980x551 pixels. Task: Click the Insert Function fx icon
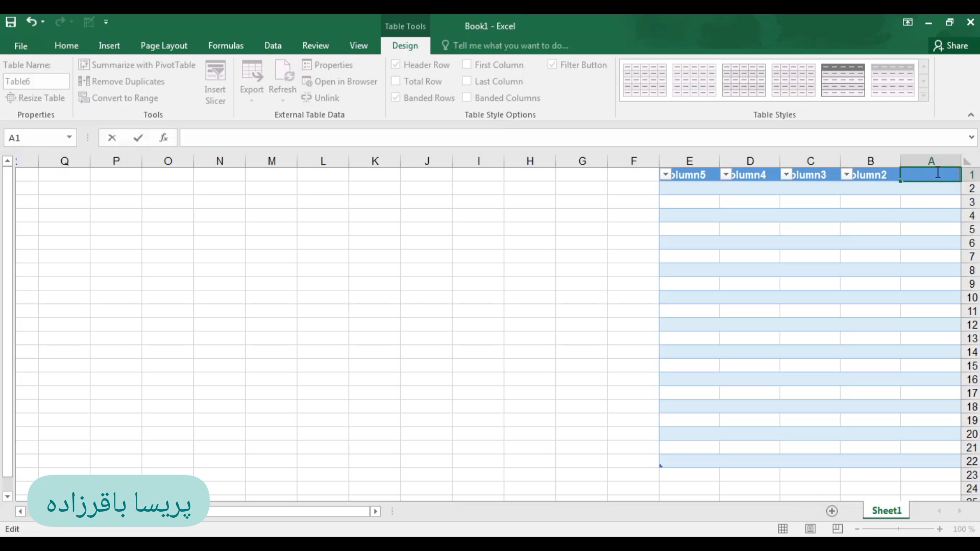click(x=164, y=138)
